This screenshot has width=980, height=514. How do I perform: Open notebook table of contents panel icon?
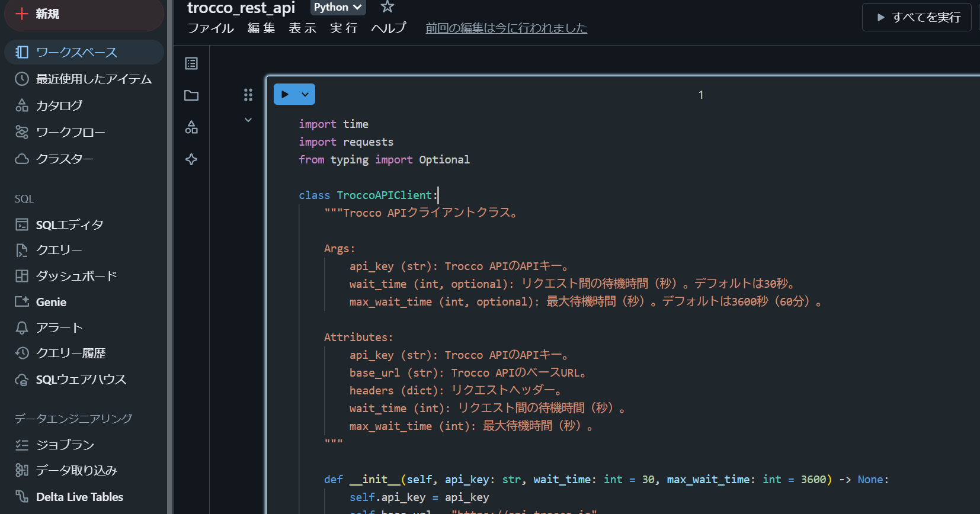coord(191,63)
